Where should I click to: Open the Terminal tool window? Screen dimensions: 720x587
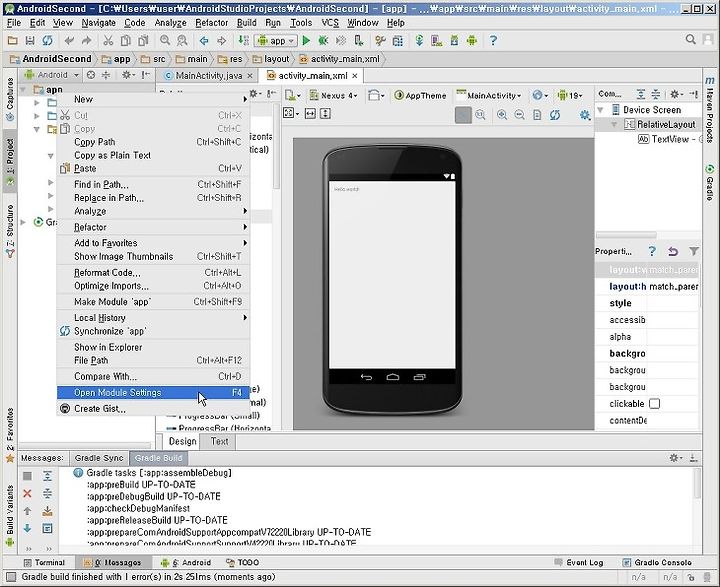(x=44, y=563)
